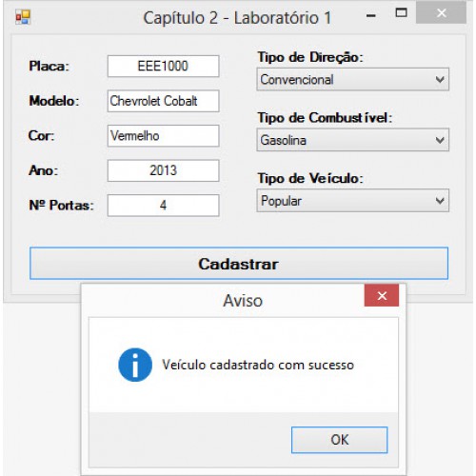Click the Nº Portas field showing 4

(163, 206)
